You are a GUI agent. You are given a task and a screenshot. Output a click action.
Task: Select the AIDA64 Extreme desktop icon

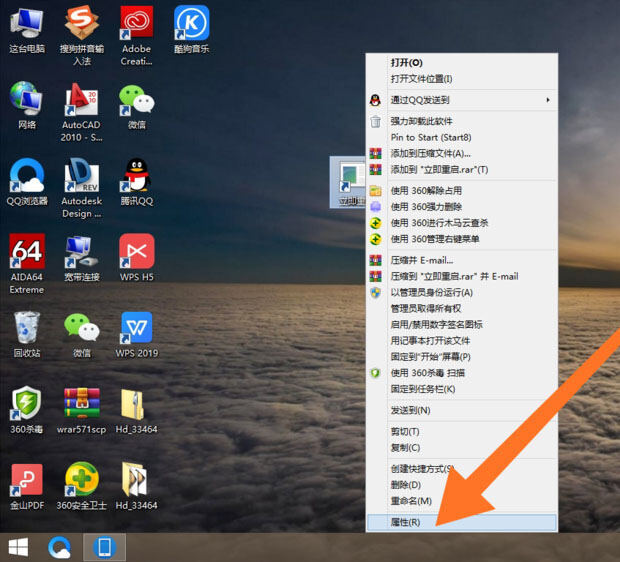point(27,264)
